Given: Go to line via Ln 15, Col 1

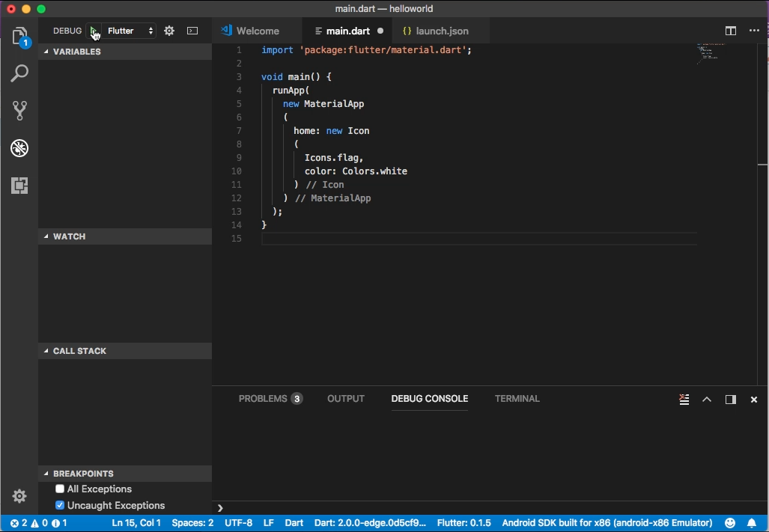Looking at the screenshot, I should point(136,523).
